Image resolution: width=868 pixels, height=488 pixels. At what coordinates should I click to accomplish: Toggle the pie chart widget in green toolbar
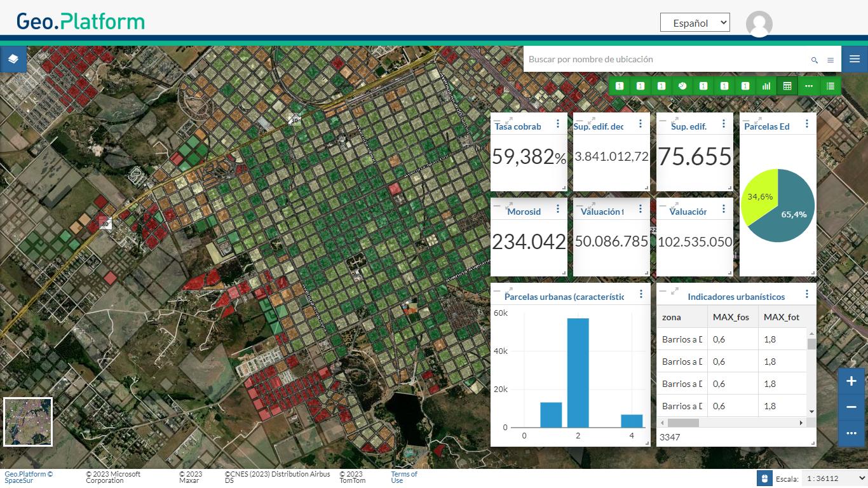pyautogui.click(x=682, y=86)
